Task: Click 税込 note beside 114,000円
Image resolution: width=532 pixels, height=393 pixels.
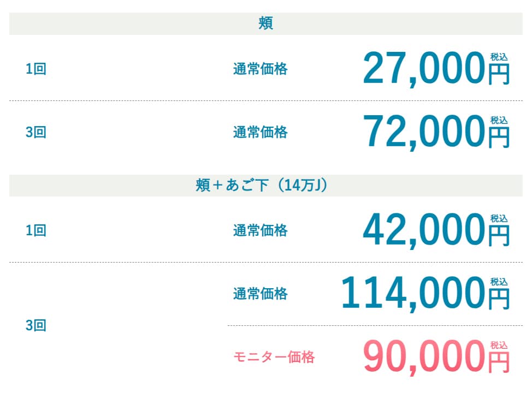Action: click(x=499, y=282)
